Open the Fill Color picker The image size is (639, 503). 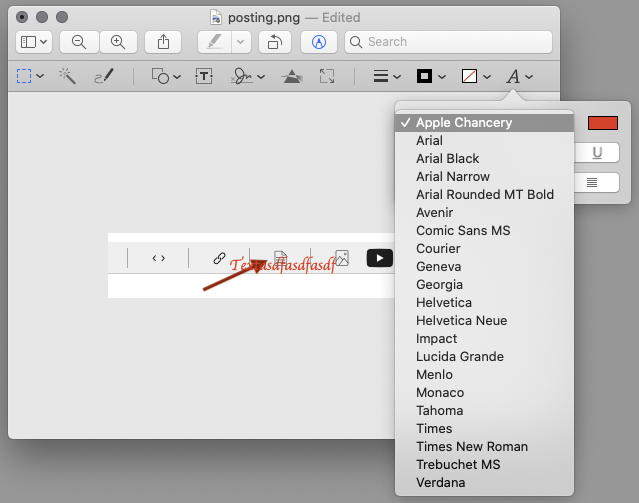(469, 76)
